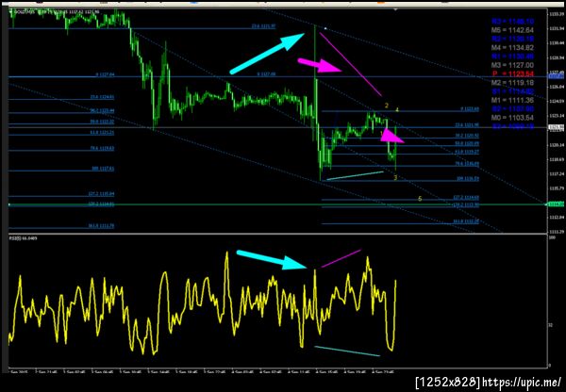
Task: Click the RSI indicator window label
Action: pos(22,238)
